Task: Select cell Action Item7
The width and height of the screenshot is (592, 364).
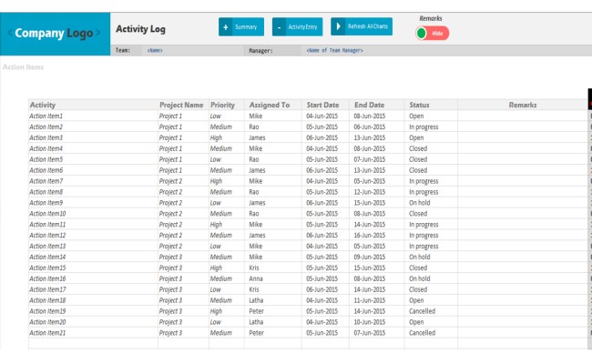Action: tap(93, 181)
